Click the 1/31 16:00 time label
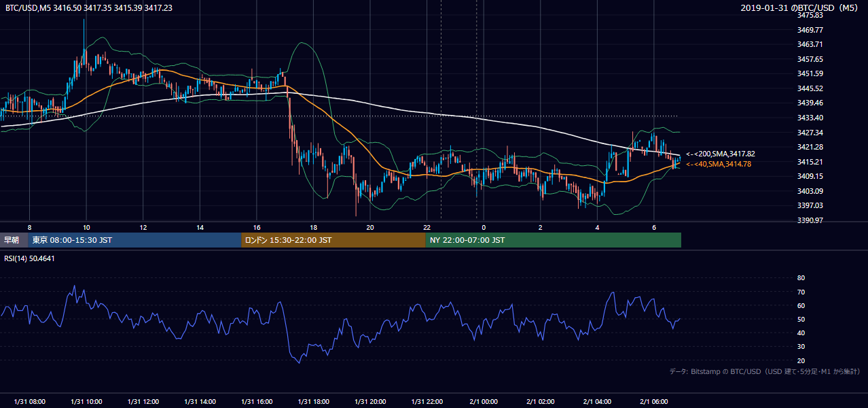This screenshot has height=408, width=868. point(257,401)
